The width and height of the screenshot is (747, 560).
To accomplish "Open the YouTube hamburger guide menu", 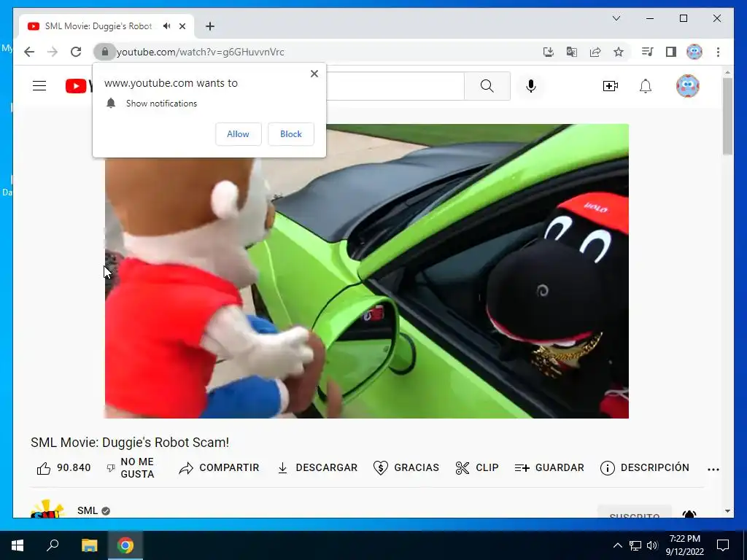I will pyautogui.click(x=39, y=86).
